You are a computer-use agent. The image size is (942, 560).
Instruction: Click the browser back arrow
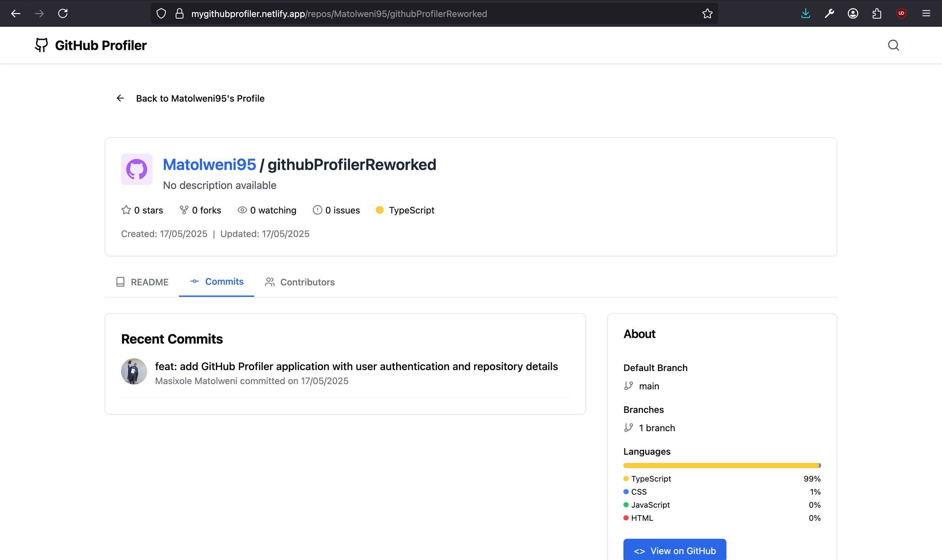(x=15, y=14)
